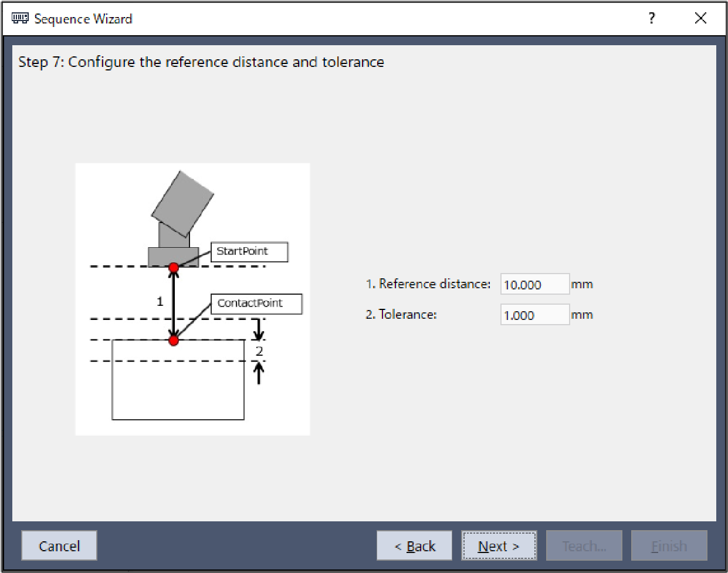Click the gray robot end effector graphic
This screenshot has height=573, width=728.
181,203
